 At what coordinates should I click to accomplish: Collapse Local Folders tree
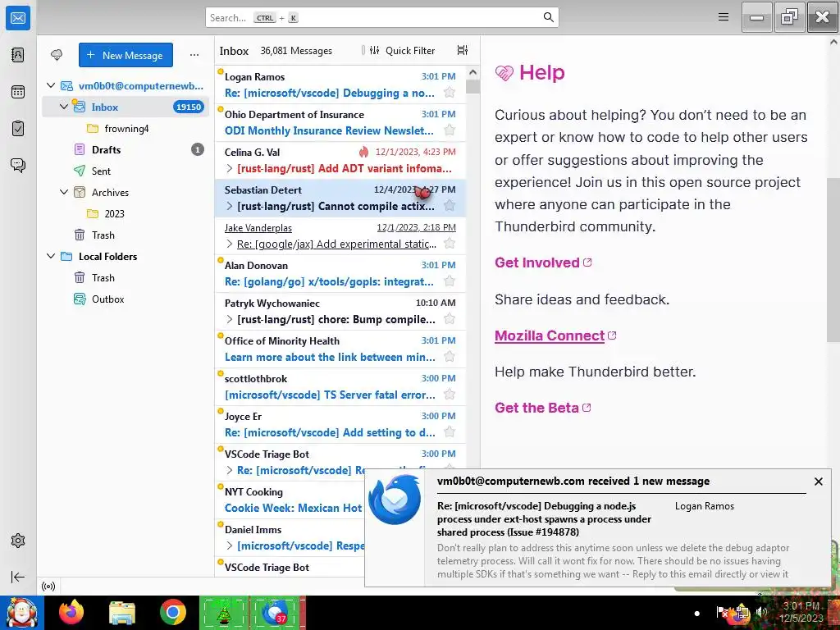click(51, 256)
